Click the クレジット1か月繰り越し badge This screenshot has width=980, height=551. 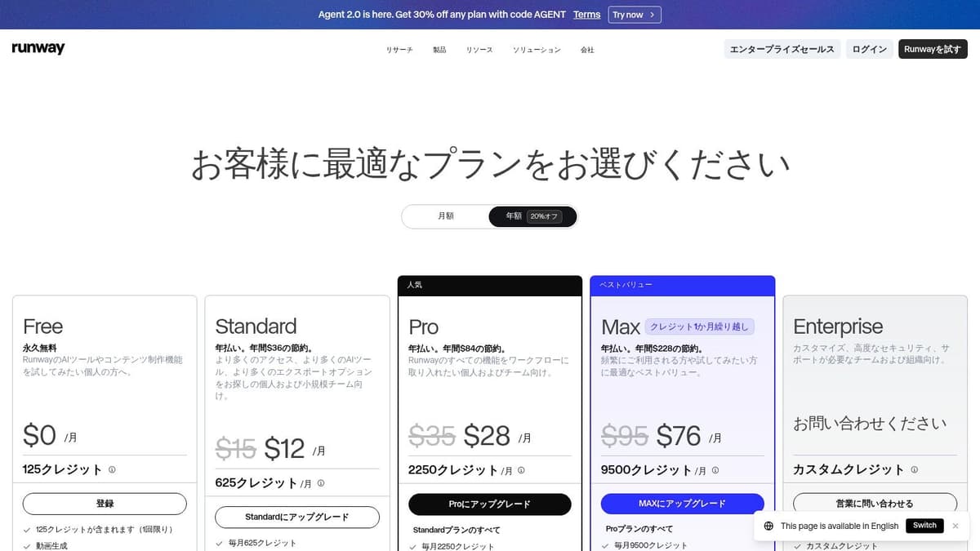699,327
